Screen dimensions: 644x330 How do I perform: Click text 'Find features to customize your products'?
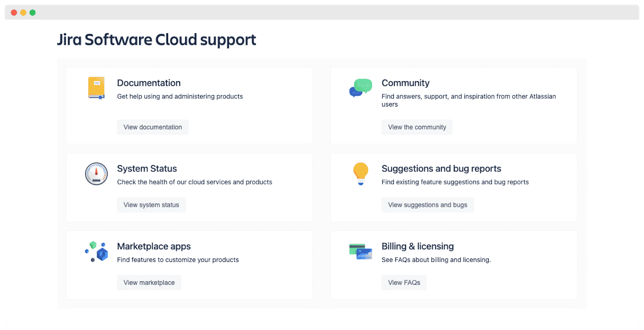[x=178, y=260]
